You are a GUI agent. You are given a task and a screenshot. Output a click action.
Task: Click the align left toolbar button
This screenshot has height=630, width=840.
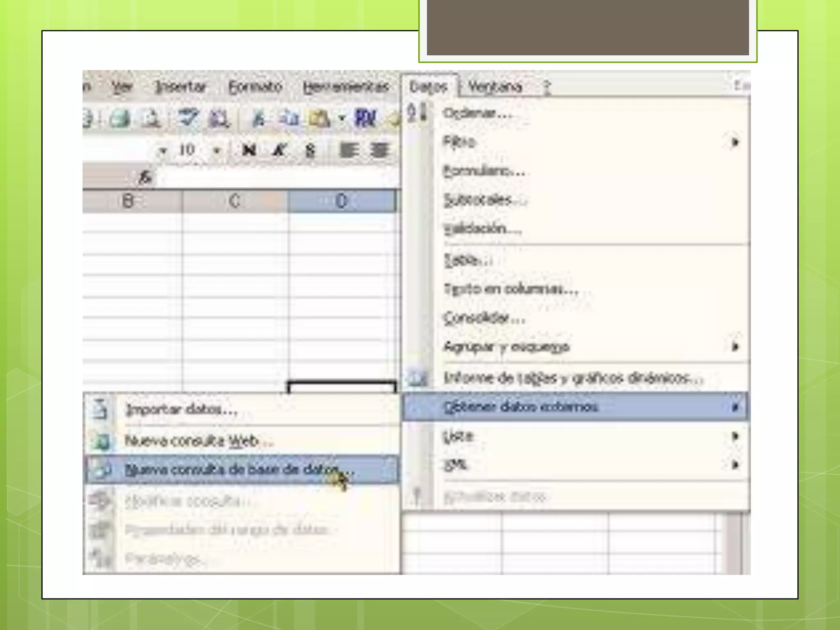pos(349,151)
